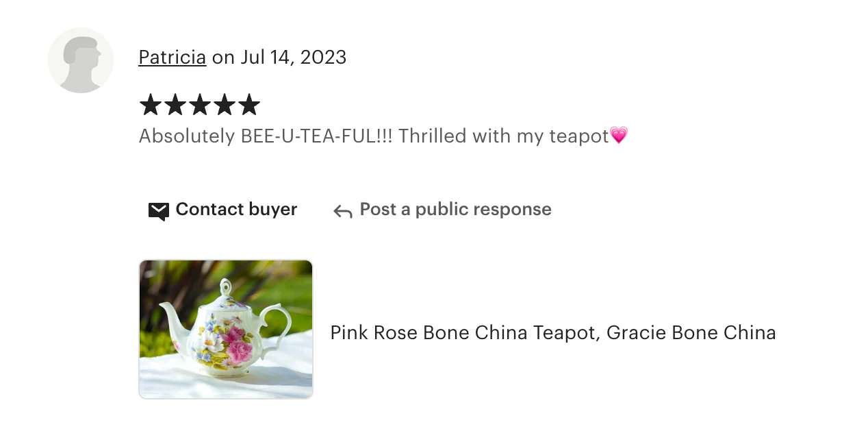Click the third star in the rating
The height and width of the screenshot is (444, 868).
click(199, 104)
